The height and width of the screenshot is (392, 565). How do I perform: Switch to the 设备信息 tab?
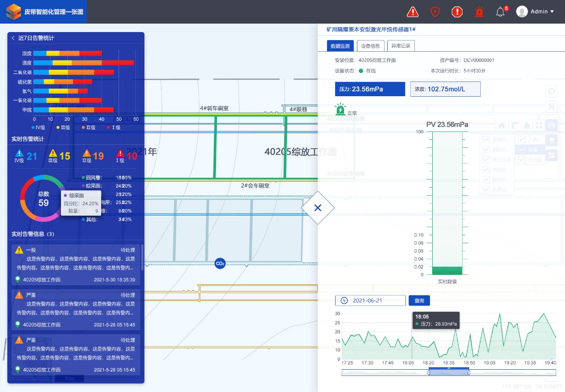tap(370, 46)
